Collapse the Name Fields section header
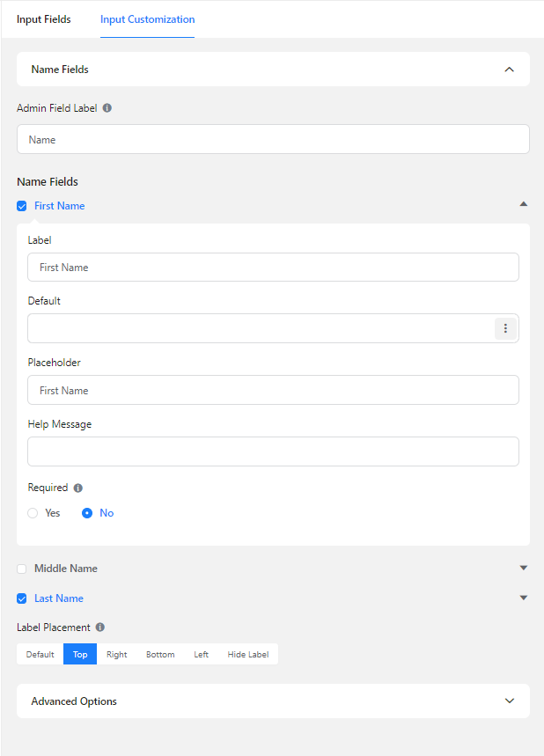The height and width of the screenshot is (756, 544). point(509,70)
